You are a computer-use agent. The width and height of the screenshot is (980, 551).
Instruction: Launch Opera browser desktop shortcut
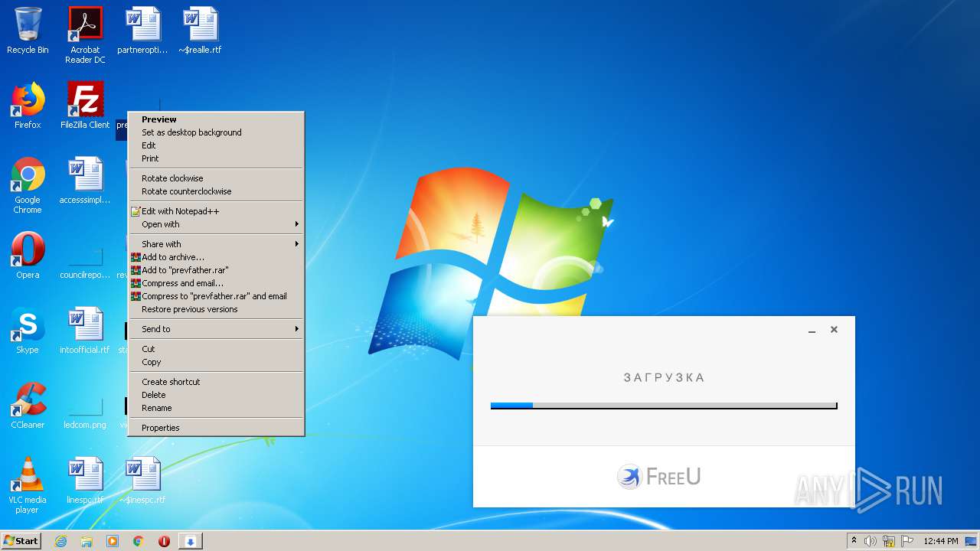tap(28, 255)
